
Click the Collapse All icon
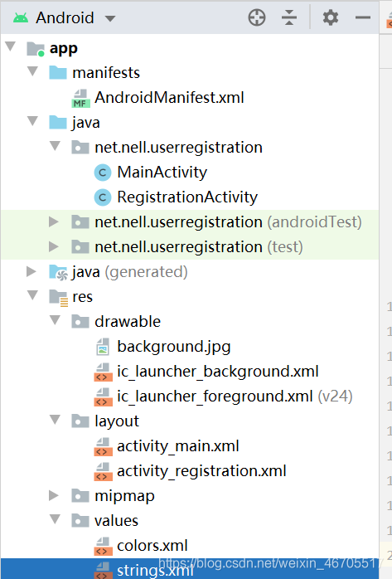(x=289, y=17)
